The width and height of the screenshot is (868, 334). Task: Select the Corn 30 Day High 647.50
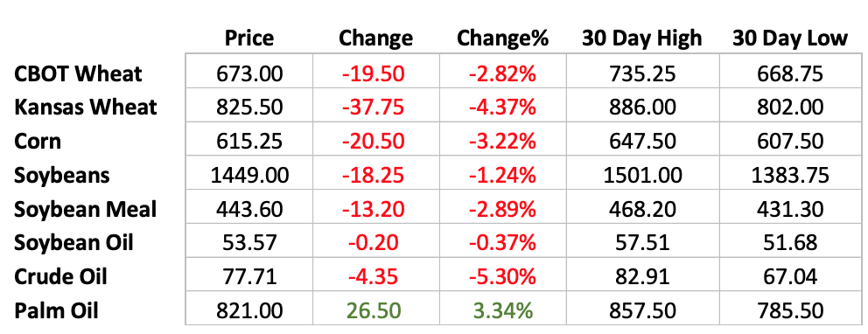point(641,142)
